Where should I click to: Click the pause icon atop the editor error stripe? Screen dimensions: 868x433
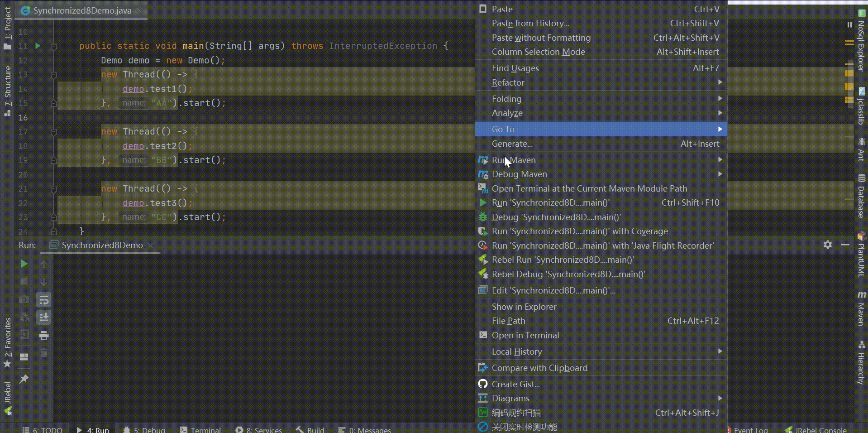point(849,24)
